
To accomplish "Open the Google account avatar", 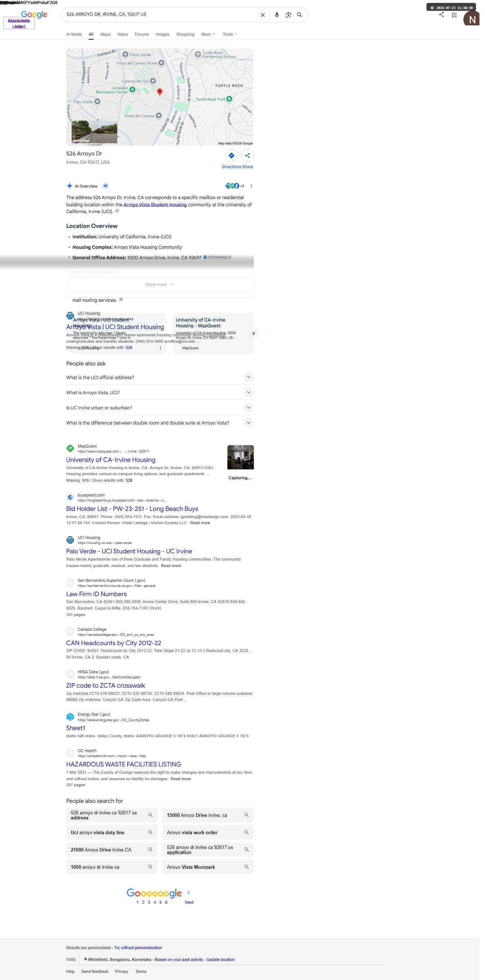I will click(x=472, y=19).
